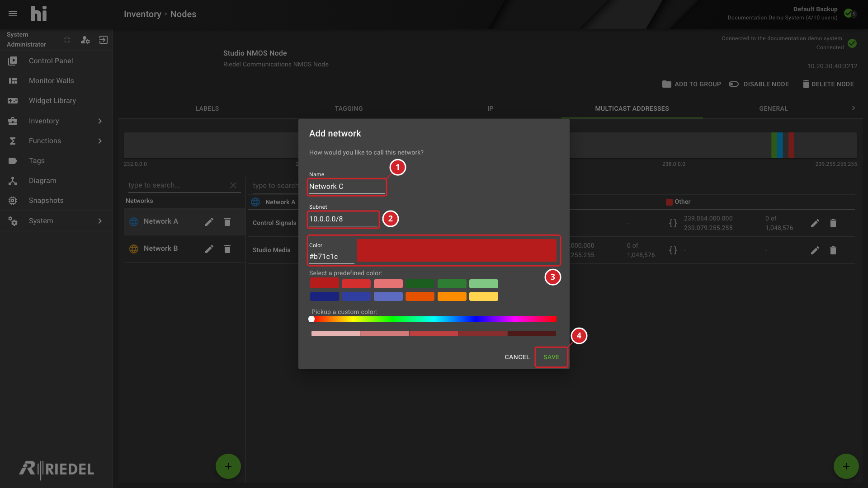The image size is (868, 488).
Task: Edit Network B with pencil icon
Action: [209, 249]
